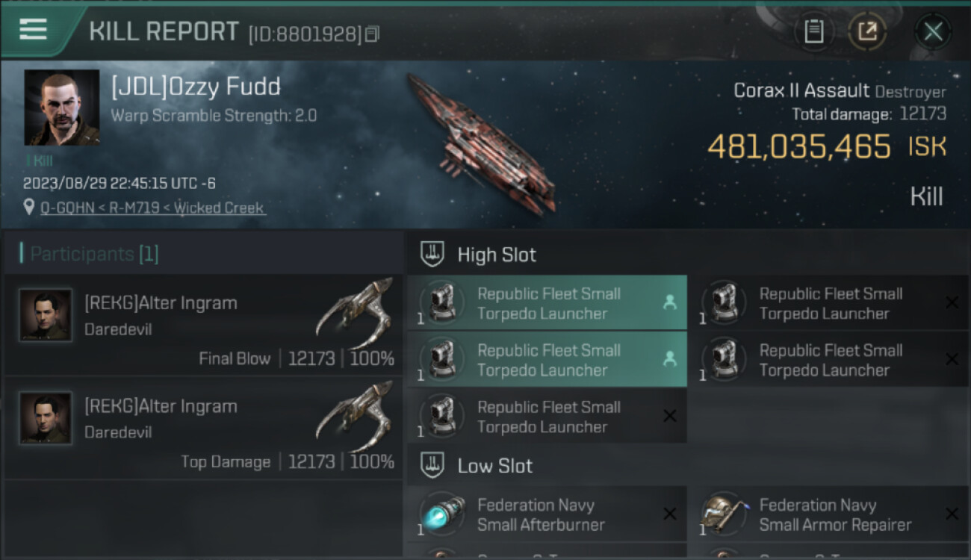This screenshot has width=971, height=560.
Task: Select the second highlighted Torpedo Launcher
Action: coord(547,360)
